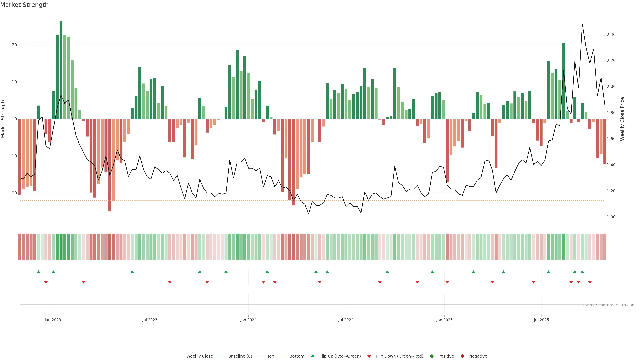Click the Negative red circle legend icon
The height and width of the screenshot is (362, 644).
pos(462,356)
